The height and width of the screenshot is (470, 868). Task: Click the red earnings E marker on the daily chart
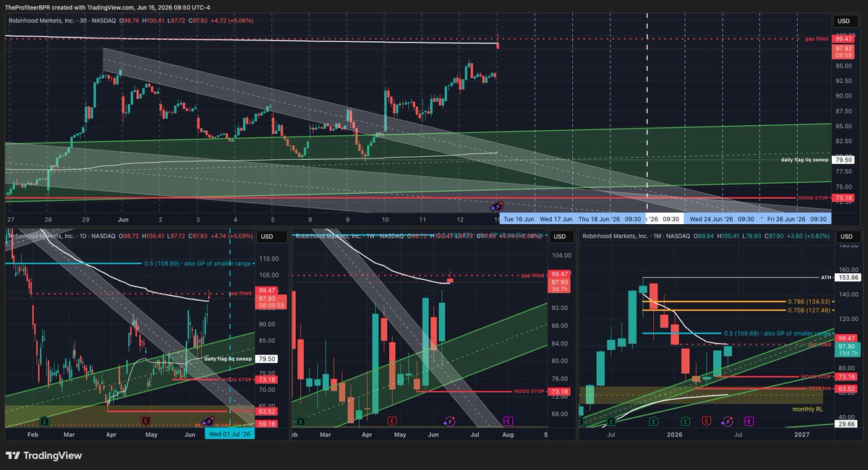pos(146,420)
